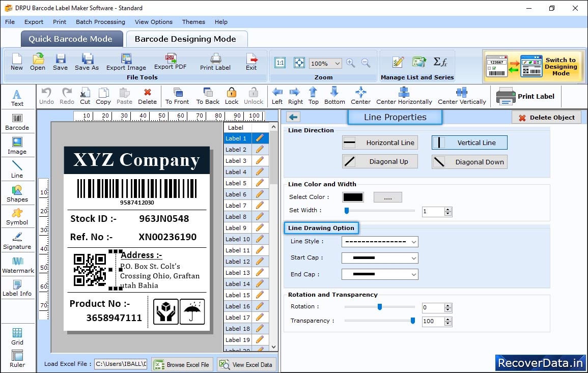
Task: Align object using Center Vertically
Action: (462, 96)
